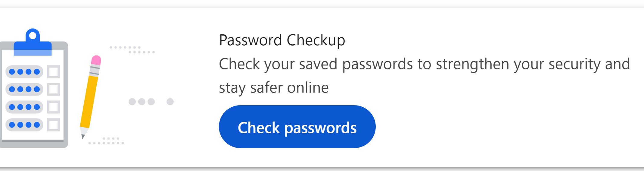Viewport: 644px width, 171px height.
Task: Click the pink eraser on the pencil
Action: [96, 60]
